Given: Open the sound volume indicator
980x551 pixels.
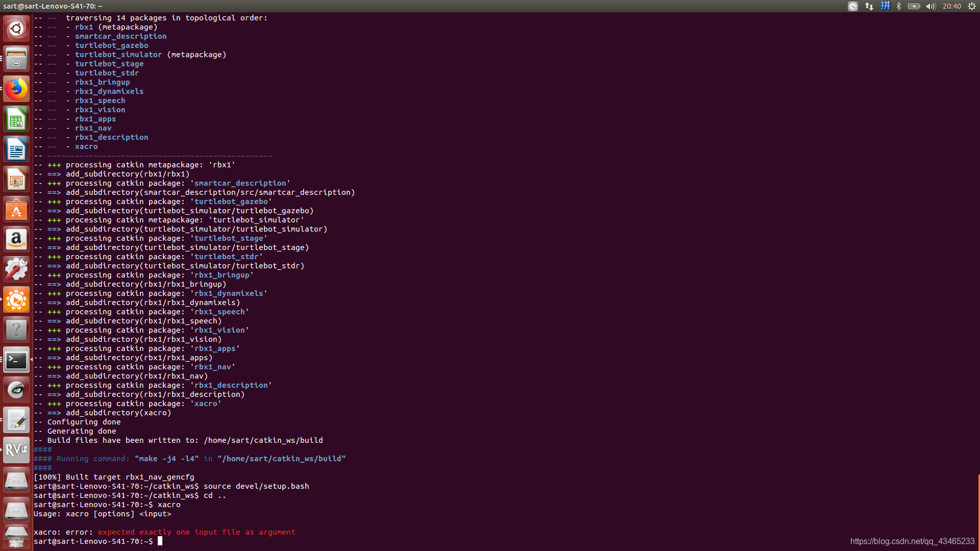Looking at the screenshot, I should 930,6.
